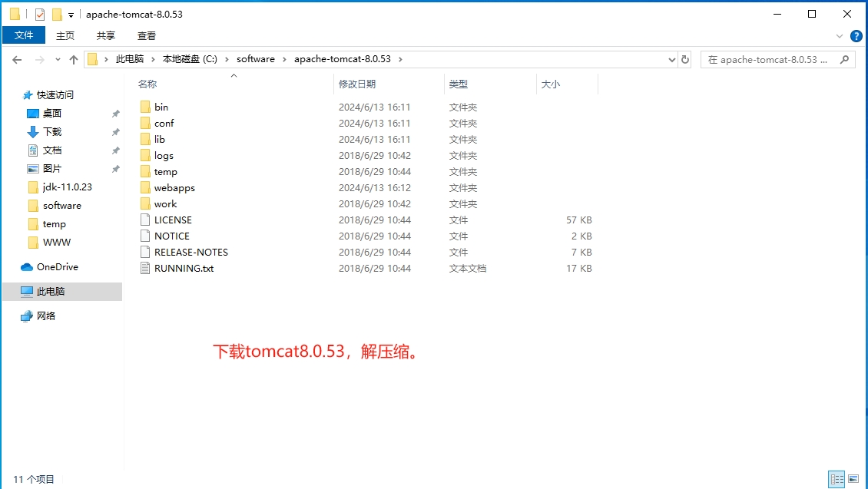The height and width of the screenshot is (489, 868).
Task: Select 快速访问 in navigation pane
Action: click(x=48, y=95)
